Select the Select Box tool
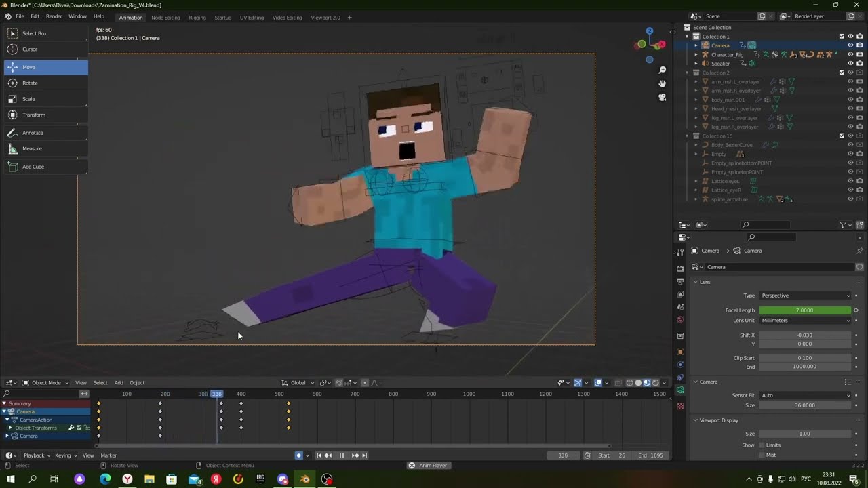 [x=45, y=33]
